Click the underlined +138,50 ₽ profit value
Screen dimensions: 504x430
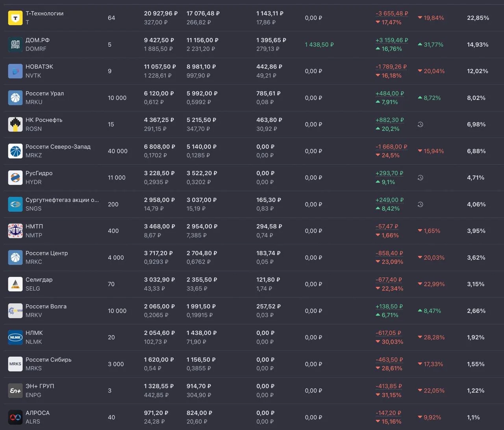(389, 306)
